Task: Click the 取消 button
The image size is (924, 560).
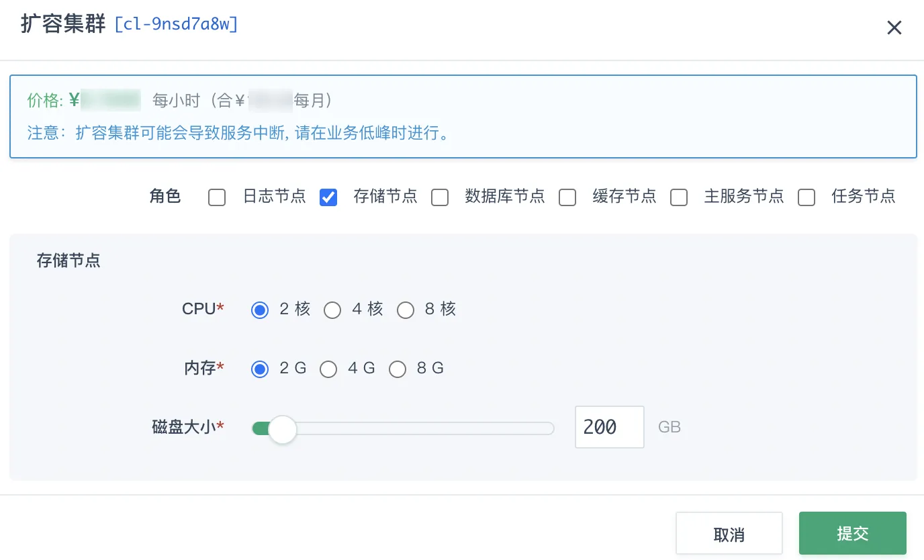Action: click(729, 534)
